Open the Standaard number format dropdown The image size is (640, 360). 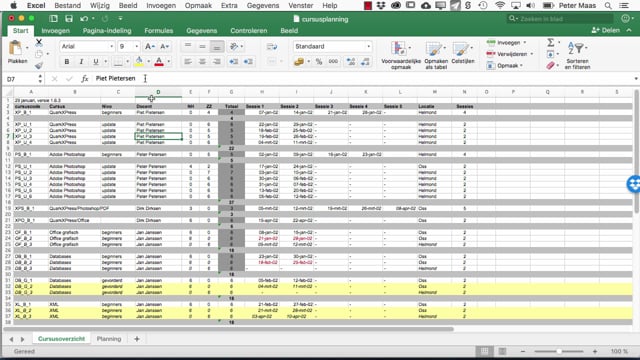tap(369, 47)
